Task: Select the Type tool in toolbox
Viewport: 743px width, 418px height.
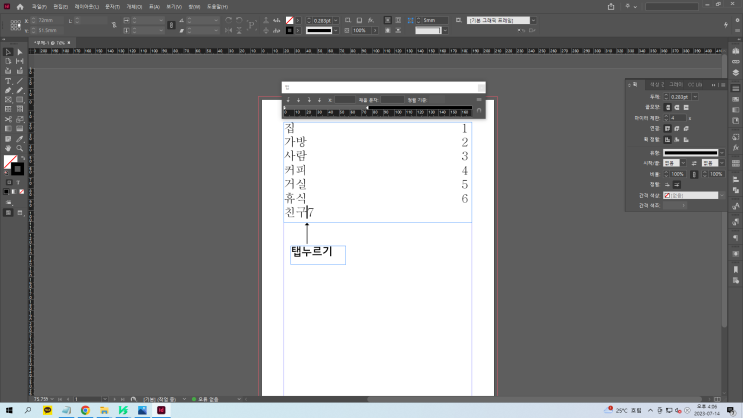Action: [8, 81]
